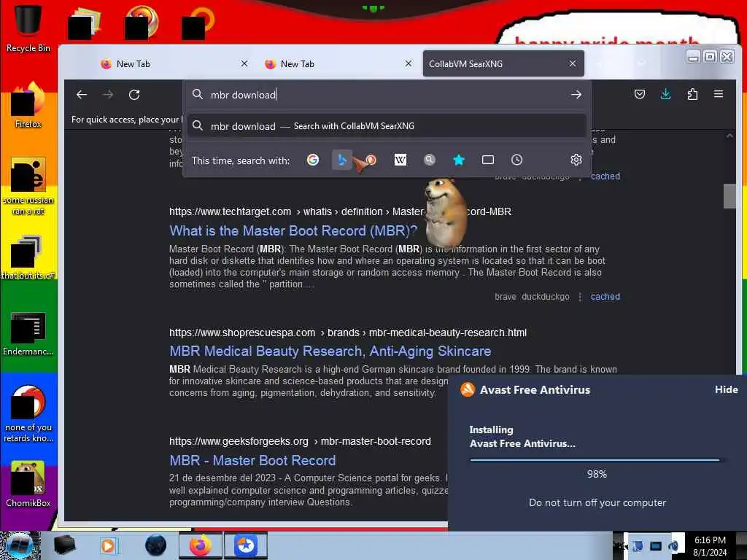Open the ChomikBox desktop icon
Viewport: 747px width, 560px height.
tap(28, 483)
